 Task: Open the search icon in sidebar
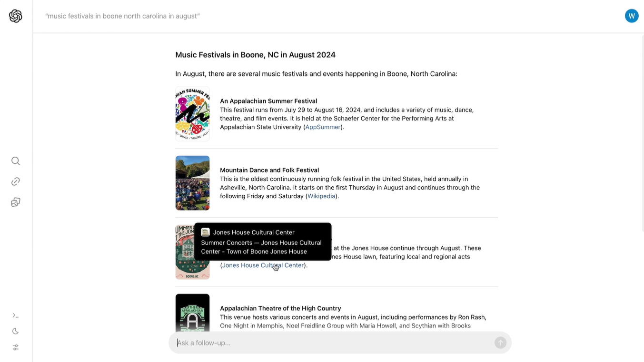(16, 161)
